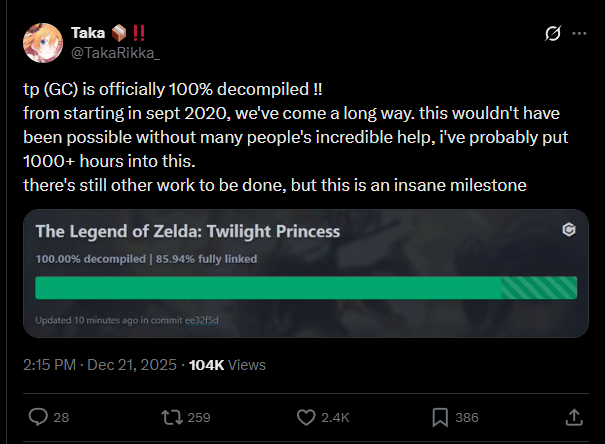Bookmark the tweet with the bookmark icon
Image resolution: width=605 pixels, height=444 pixels.
[x=440, y=417]
